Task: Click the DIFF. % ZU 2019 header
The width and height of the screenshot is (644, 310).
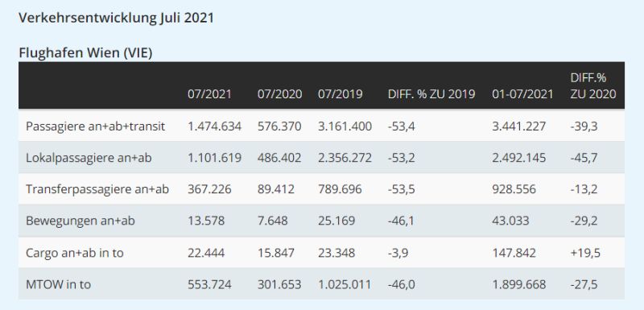Action: coord(431,94)
